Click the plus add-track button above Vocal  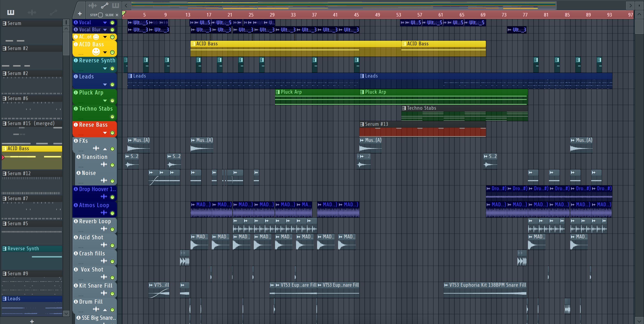point(80,14)
